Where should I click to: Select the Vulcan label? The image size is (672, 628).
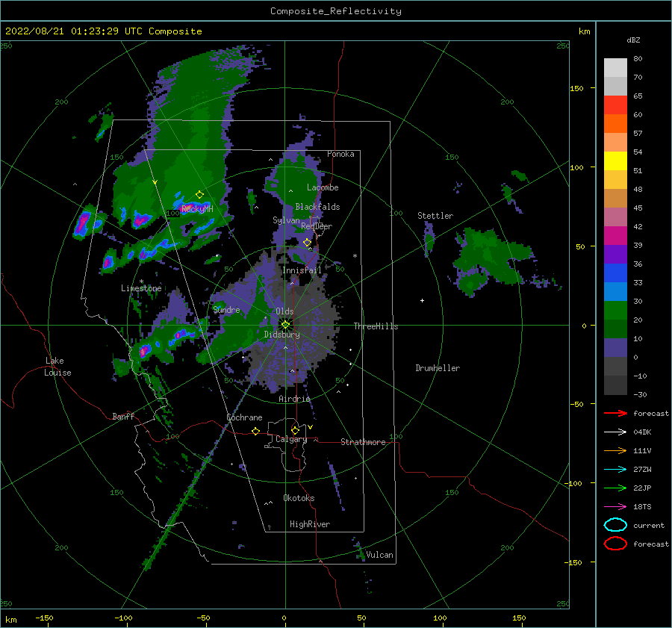point(380,555)
